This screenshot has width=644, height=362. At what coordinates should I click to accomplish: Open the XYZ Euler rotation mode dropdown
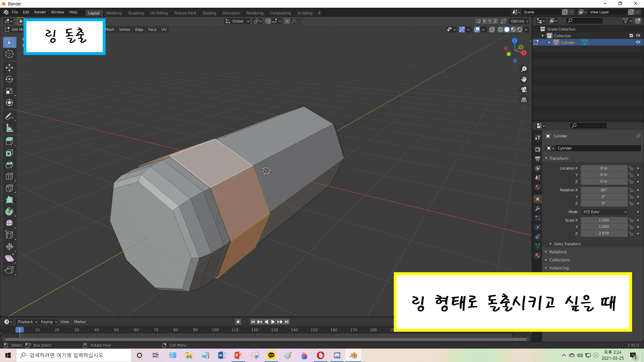click(604, 212)
